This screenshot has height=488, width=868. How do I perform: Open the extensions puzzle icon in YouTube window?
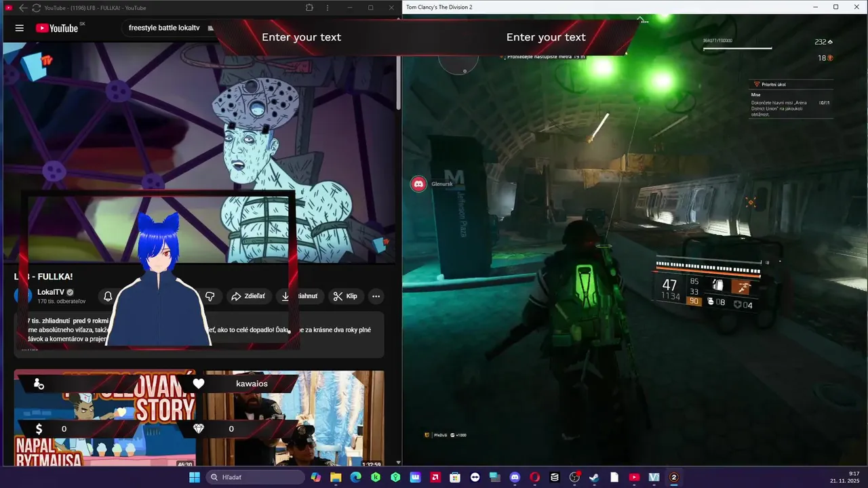310,7
